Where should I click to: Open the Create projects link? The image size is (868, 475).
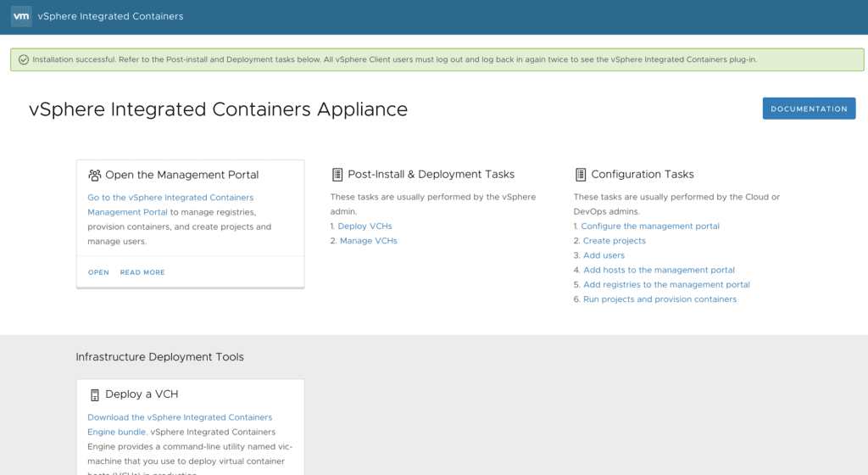[x=614, y=241]
